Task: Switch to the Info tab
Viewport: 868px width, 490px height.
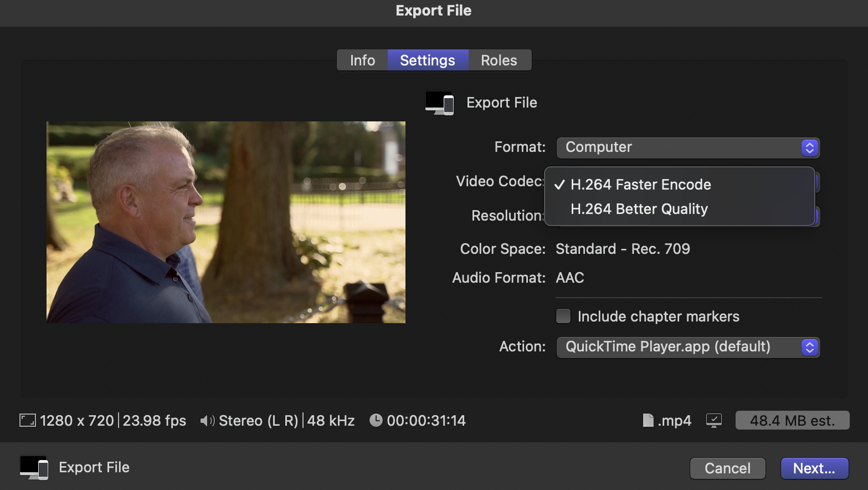Action: [x=362, y=60]
